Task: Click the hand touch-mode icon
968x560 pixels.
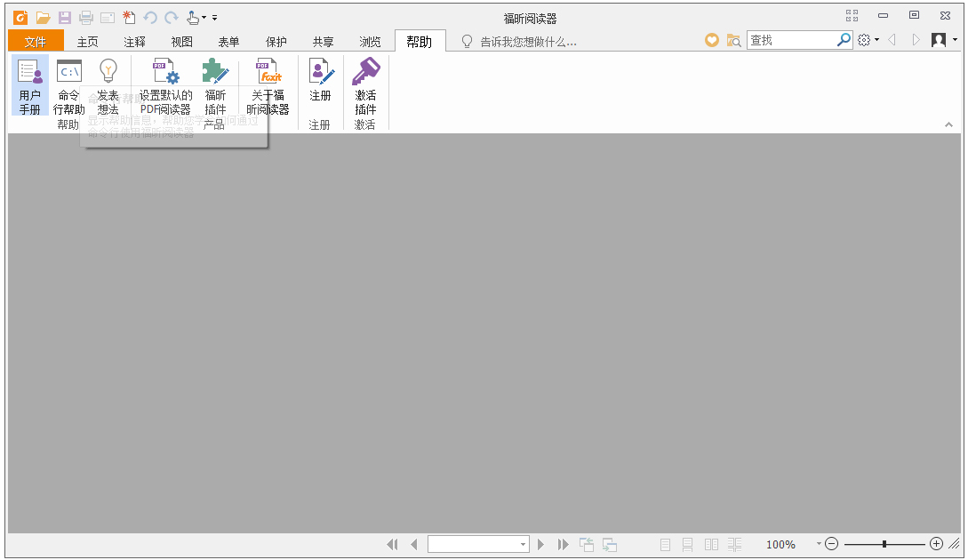Action: pyautogui.click(x=193, y=18)
